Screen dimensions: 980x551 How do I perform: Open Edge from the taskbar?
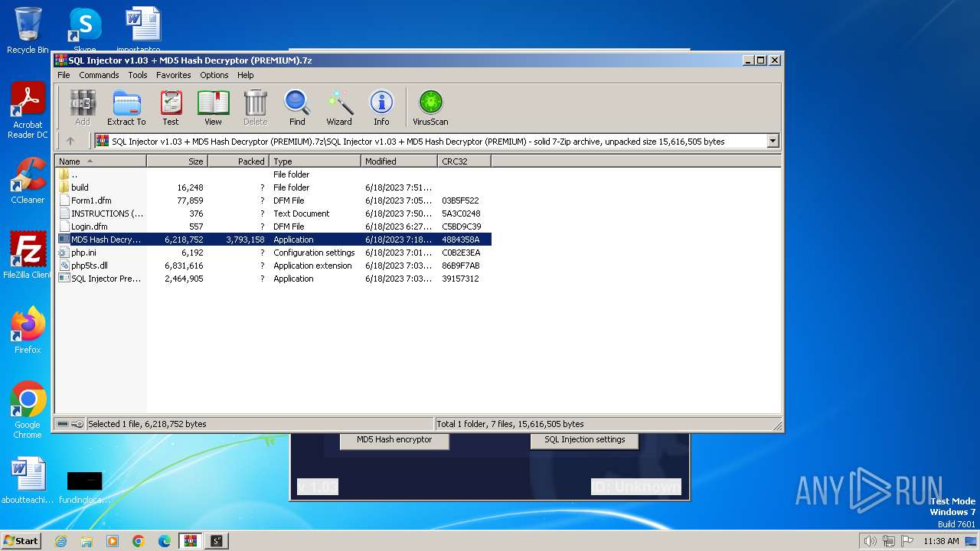click(165, 541)
